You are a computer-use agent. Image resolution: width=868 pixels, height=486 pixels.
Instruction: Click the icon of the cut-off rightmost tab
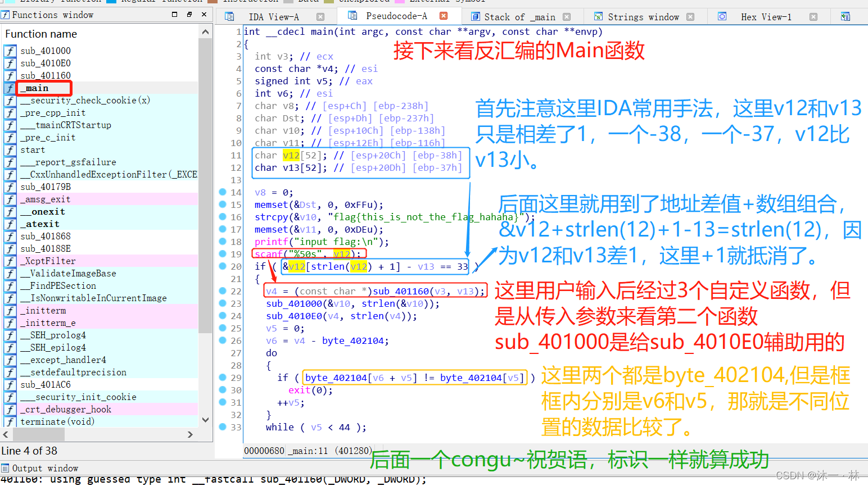[846, 17]
